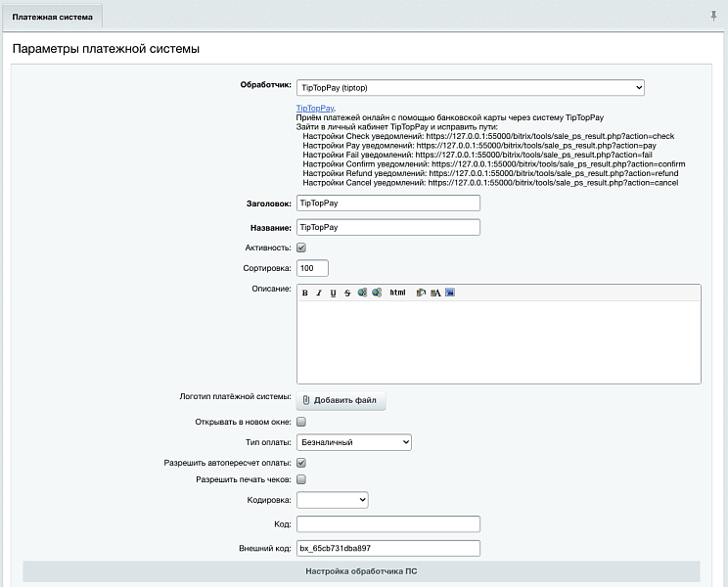Toggle Разрешить печать чеков checkbox
Image resolution: width=728 pixels, height=587 pixels.
coord(301,479)
